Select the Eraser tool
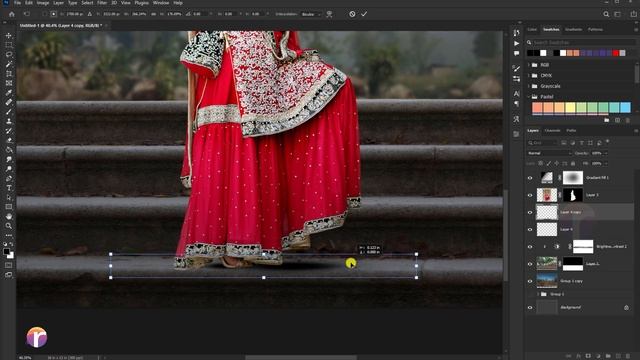 [x=9, y=140]
